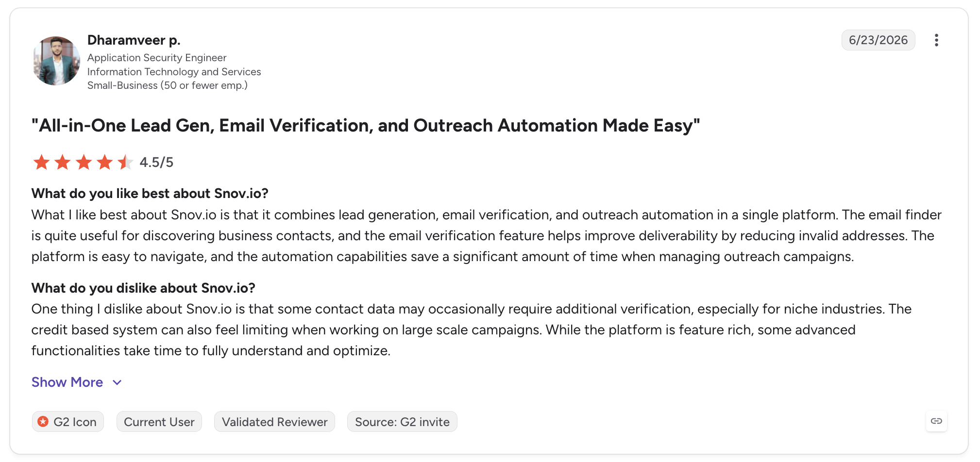Copy review link via chain icon
The width and height of the screenshot is (980, 462).
point(936,421)
